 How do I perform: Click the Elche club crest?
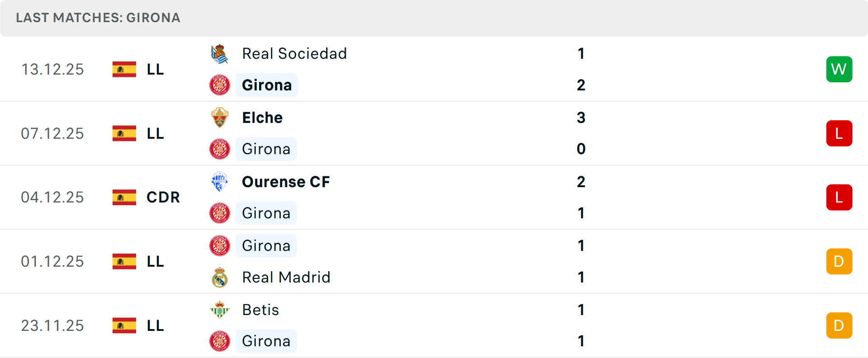click(x=220, y=118)
